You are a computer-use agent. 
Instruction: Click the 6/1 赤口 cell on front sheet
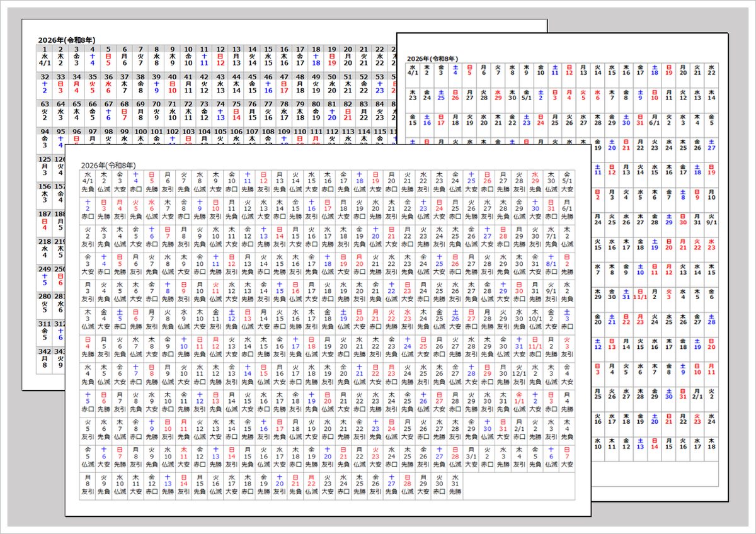click(566, 209)
